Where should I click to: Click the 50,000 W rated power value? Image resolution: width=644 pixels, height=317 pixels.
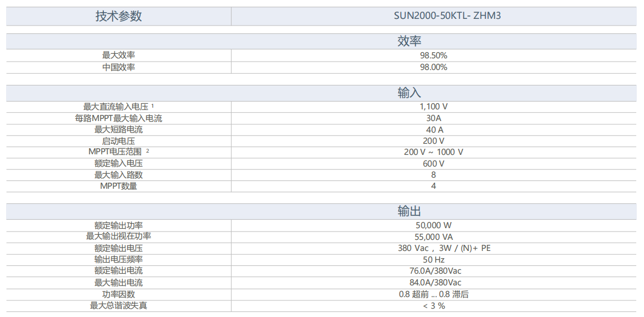tap(433, 225)
